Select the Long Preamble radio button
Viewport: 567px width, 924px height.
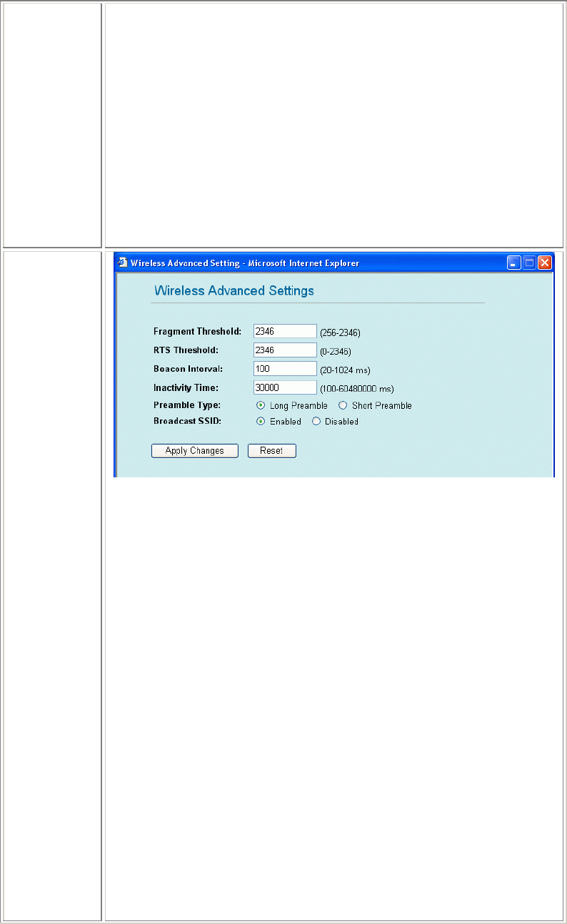[261, 405]
